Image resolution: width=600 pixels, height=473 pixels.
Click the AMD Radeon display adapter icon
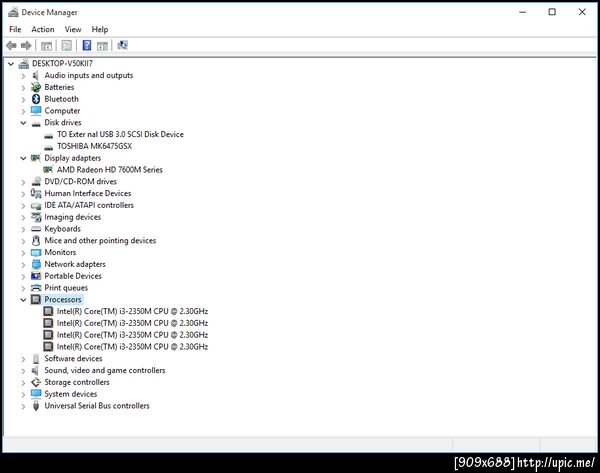click(x=48, y=170)
